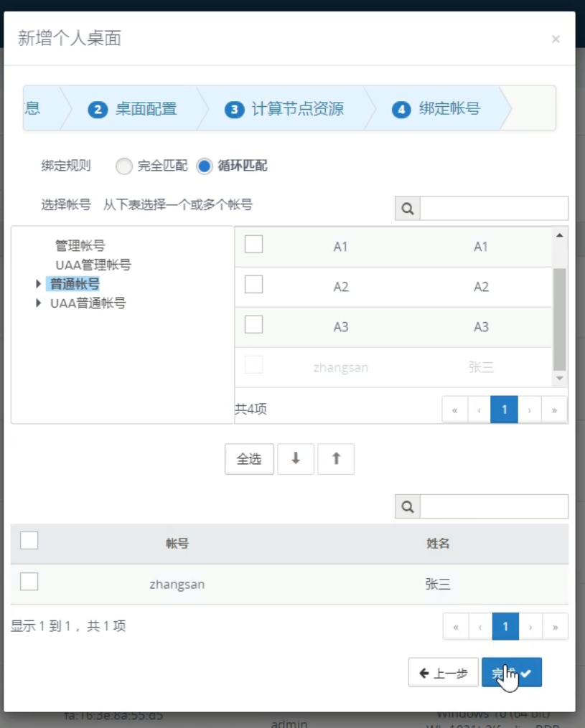
Task: Click the up arrow move button
Action: coord(336,459)
